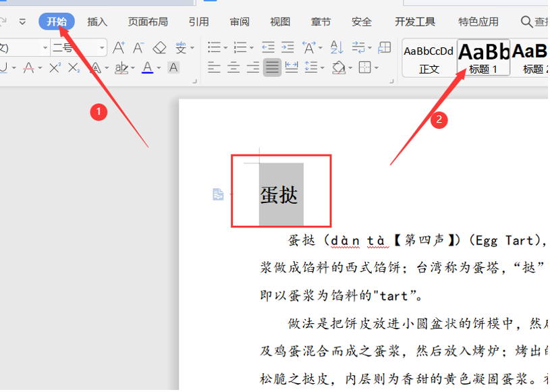Apply distributed alignment
This screenshot has width=550, height=392.
pos(292,67)
